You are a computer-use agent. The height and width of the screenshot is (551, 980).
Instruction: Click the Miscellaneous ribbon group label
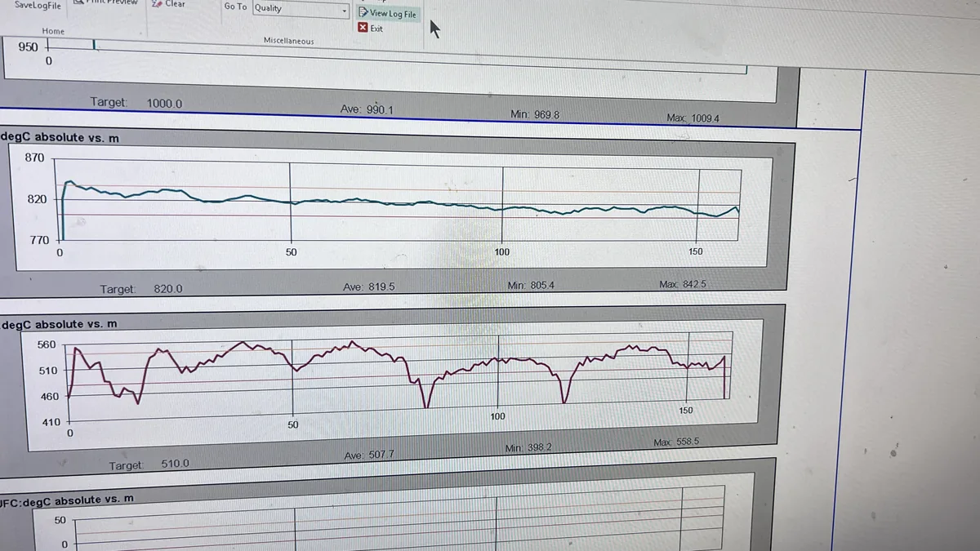(x=288, y=41)
